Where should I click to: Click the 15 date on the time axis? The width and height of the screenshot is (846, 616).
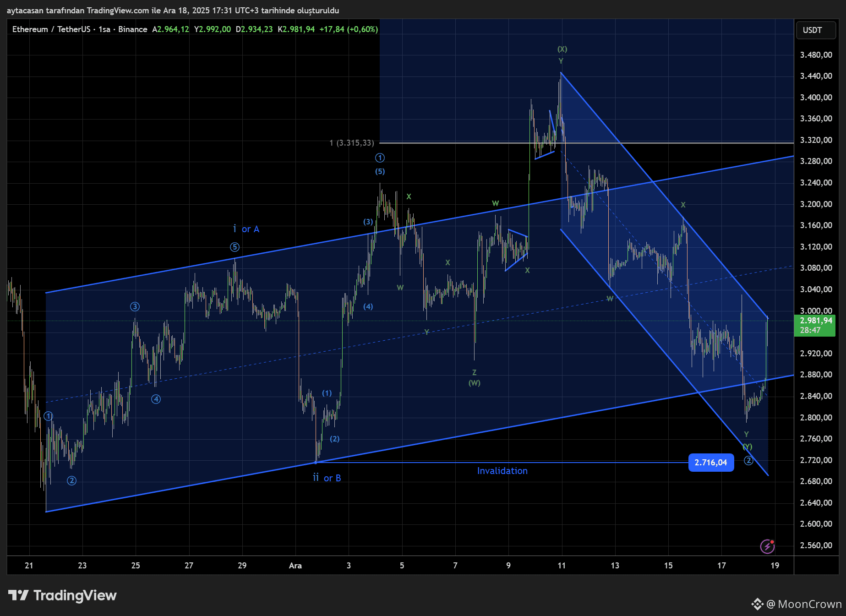coord(668,566)
